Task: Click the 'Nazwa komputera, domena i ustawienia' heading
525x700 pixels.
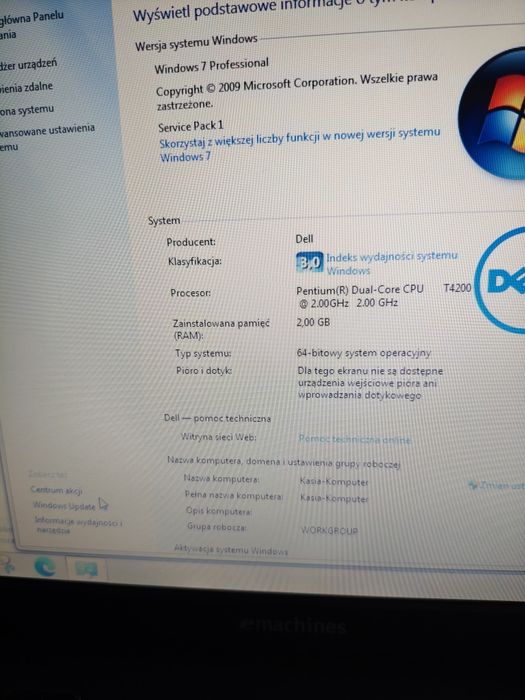Action: [x=283, y=462]
